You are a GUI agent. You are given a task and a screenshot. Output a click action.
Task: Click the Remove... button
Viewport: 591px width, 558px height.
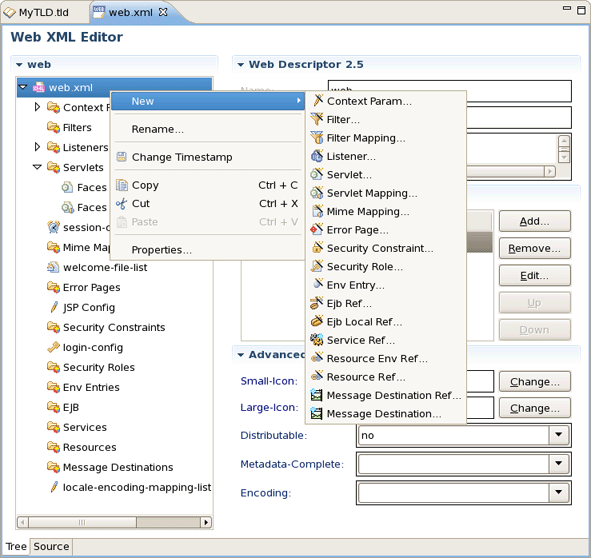(x=534, y=248)
